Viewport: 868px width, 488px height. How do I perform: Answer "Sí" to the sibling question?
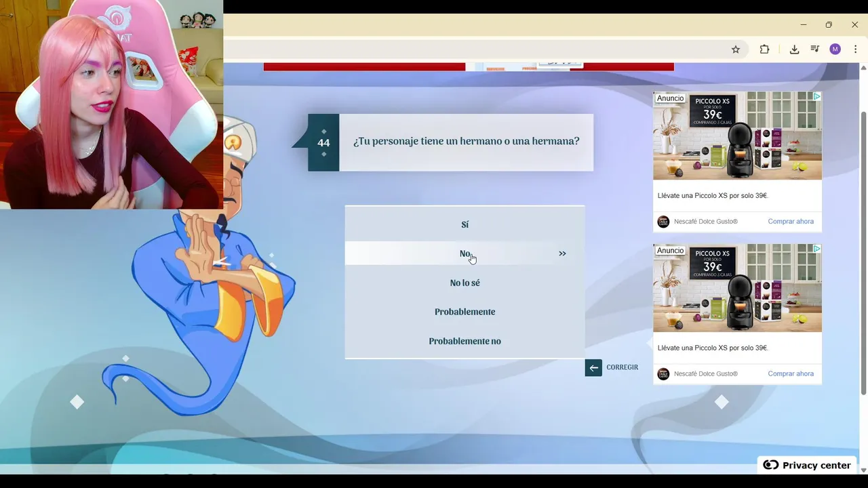(465, 224)
